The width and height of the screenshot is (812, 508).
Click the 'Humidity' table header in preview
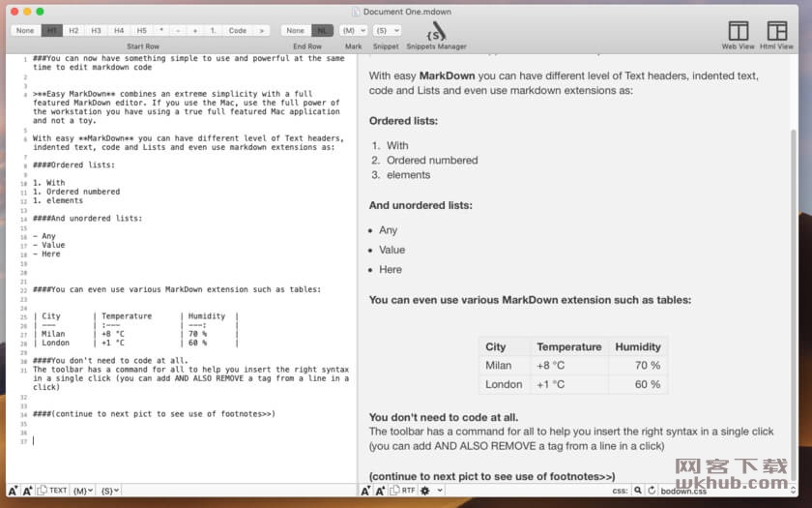638,346
